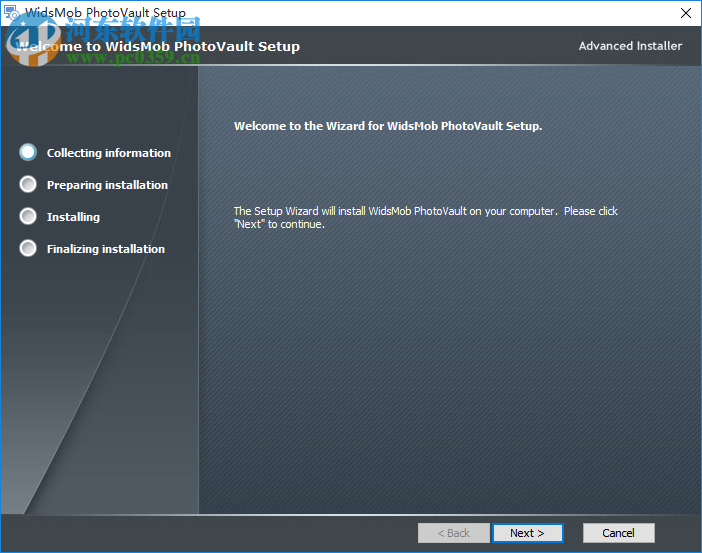Click the 'Welcome to the Wizard' heading
Screen dimensions: 702x553
388,126
